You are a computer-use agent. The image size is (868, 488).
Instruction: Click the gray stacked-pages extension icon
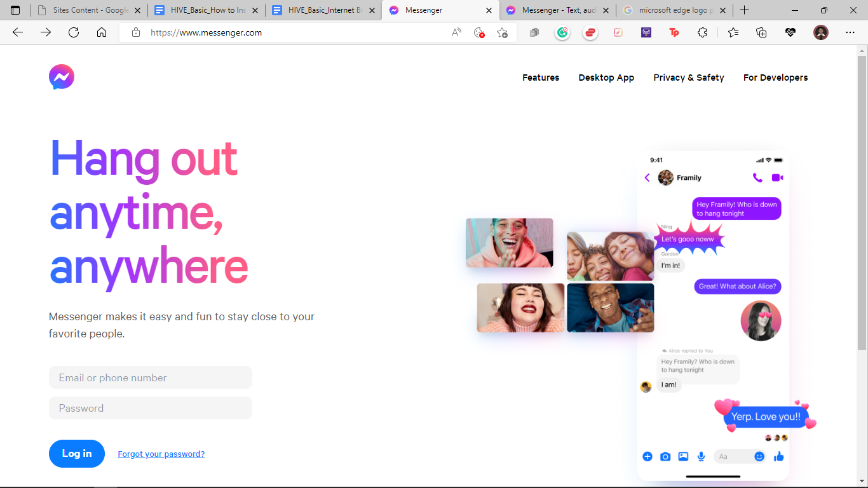click(534, 32)
